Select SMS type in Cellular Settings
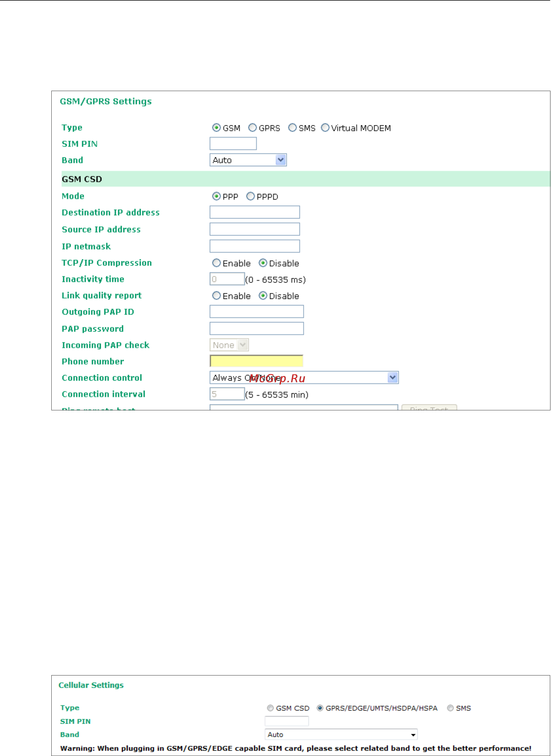The image size is (551, 756). pos(450,708)
